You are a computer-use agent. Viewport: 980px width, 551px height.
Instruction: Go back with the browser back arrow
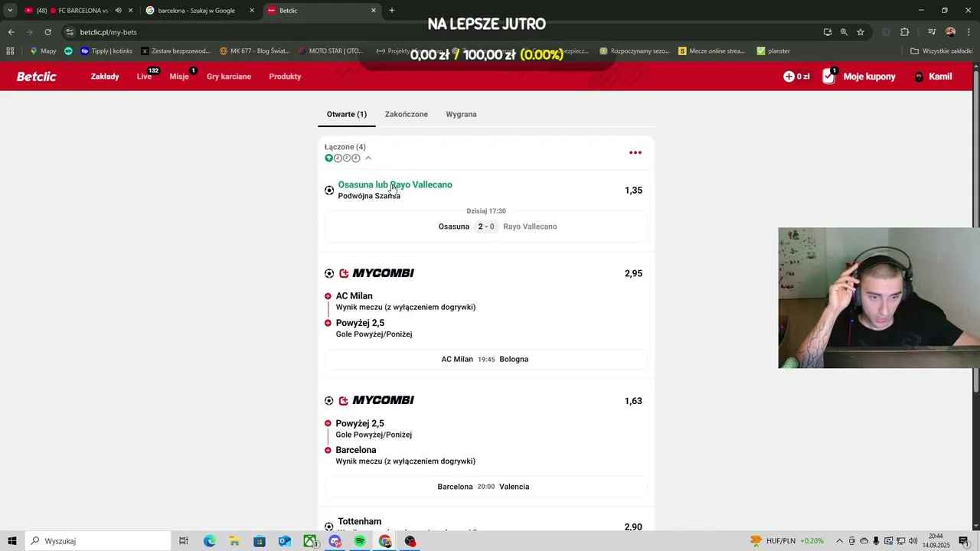[x=11, y=32]
